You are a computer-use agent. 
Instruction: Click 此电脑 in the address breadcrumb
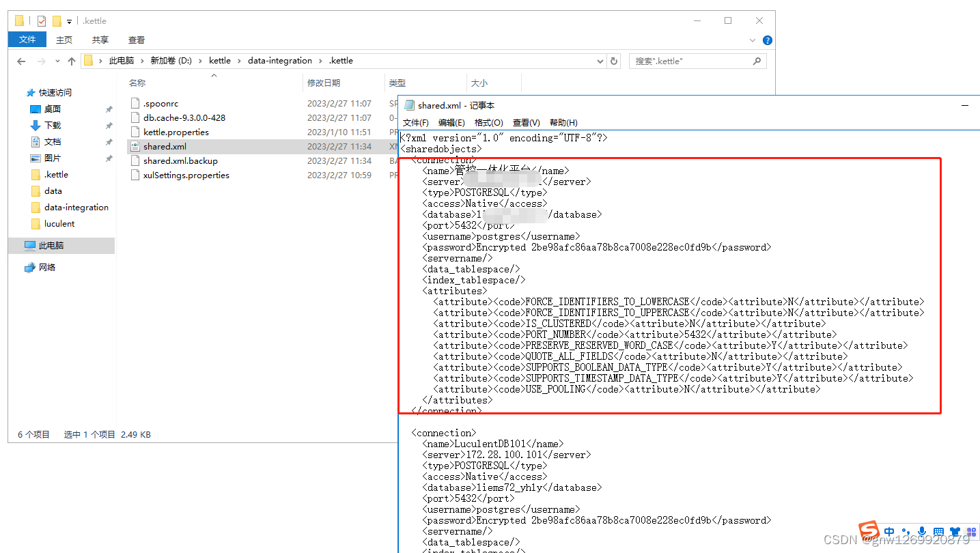122,61
